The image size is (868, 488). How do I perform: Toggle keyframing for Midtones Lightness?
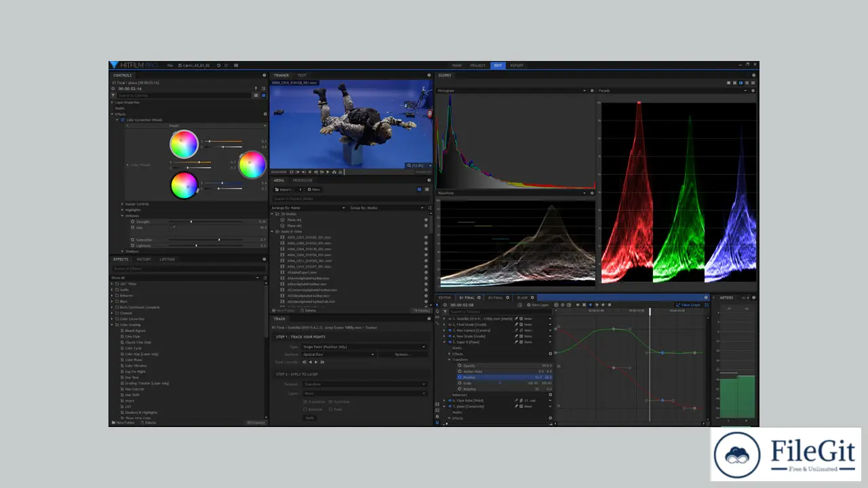click(x=132, y=245)
